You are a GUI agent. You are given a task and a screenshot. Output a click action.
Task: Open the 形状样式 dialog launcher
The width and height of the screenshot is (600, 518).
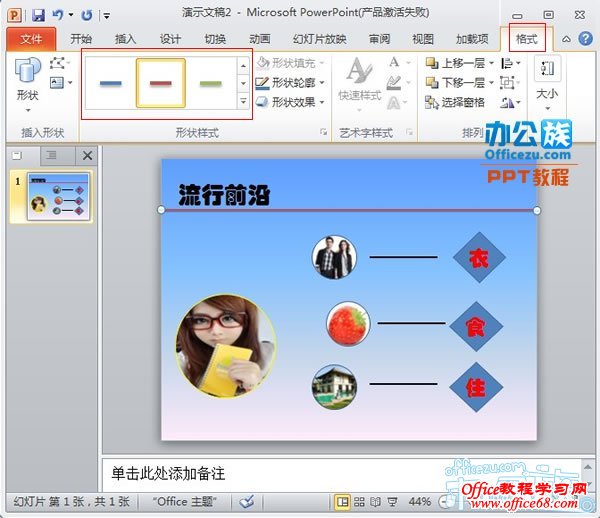[324, 132]
